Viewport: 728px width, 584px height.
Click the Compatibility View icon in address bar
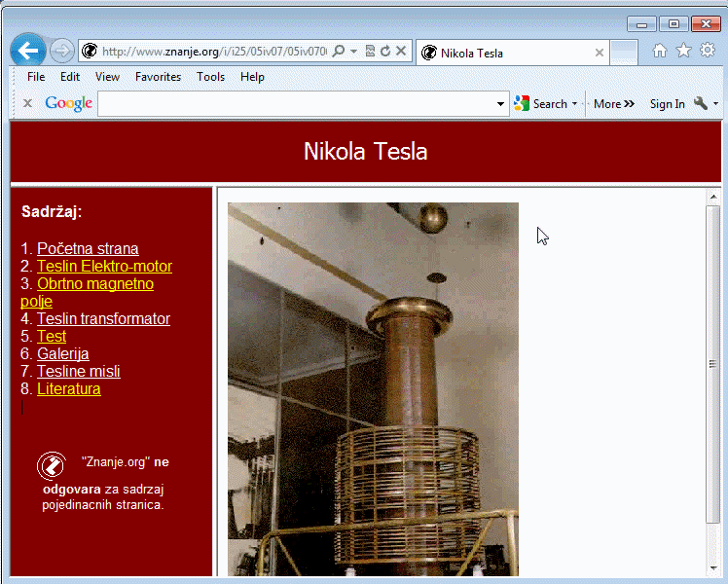click(x=370, y=52)
